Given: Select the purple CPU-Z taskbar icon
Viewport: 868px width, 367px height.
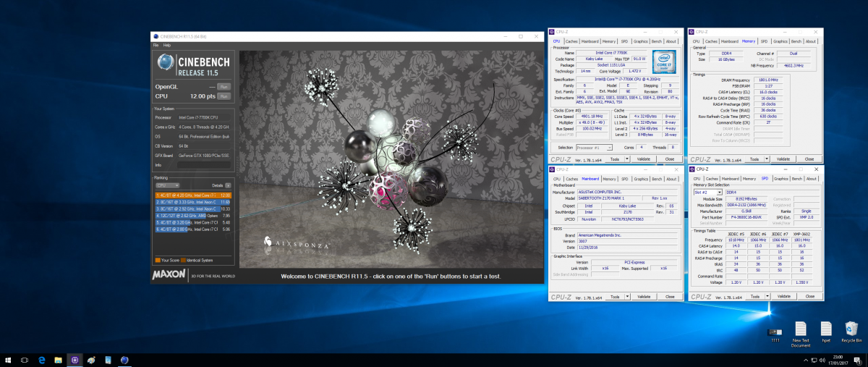Looking at the screenshot, I should coord(75,360).
